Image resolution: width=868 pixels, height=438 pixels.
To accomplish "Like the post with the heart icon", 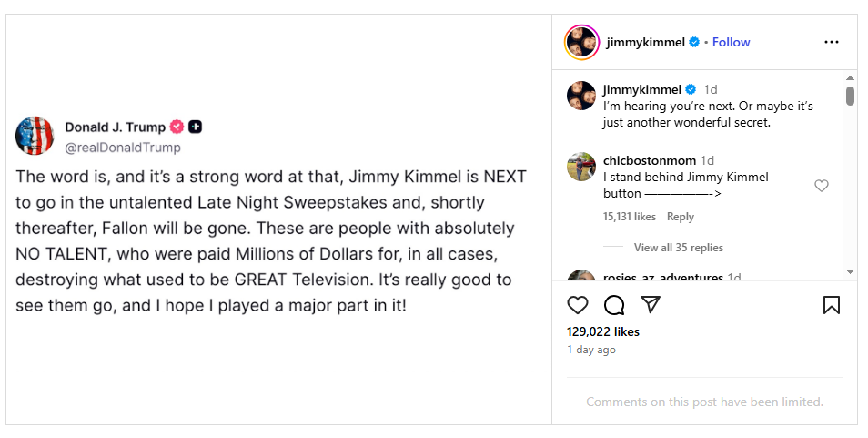I will coord(578,305).
